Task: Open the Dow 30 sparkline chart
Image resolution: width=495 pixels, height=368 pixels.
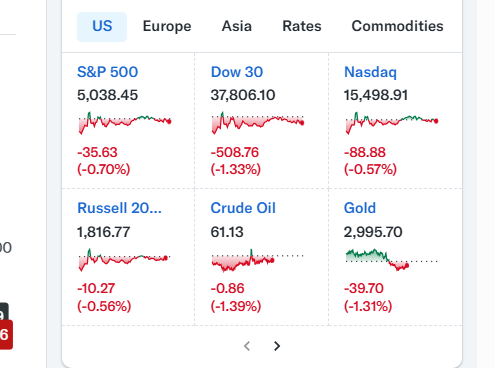Action: (x=258, y=123)
